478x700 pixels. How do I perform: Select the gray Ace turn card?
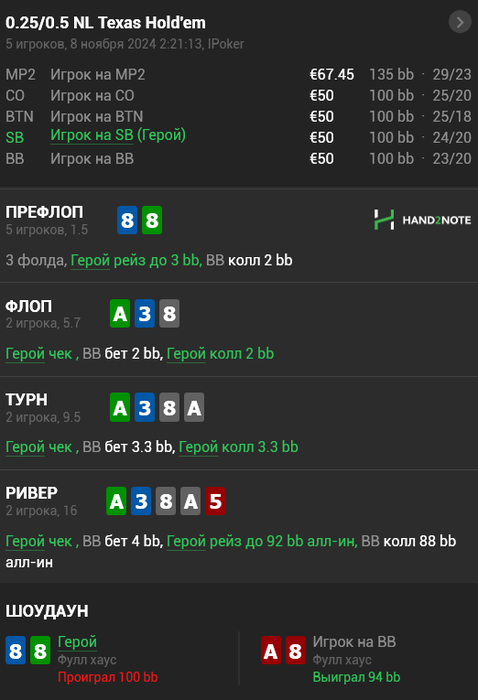pos(194,407)
